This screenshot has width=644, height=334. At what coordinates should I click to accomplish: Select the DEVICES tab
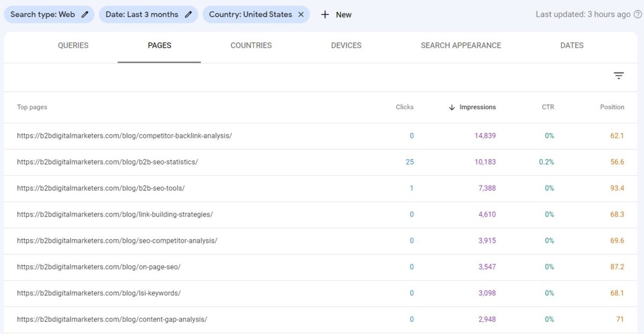pyautogui.click(x=346, y=46)
